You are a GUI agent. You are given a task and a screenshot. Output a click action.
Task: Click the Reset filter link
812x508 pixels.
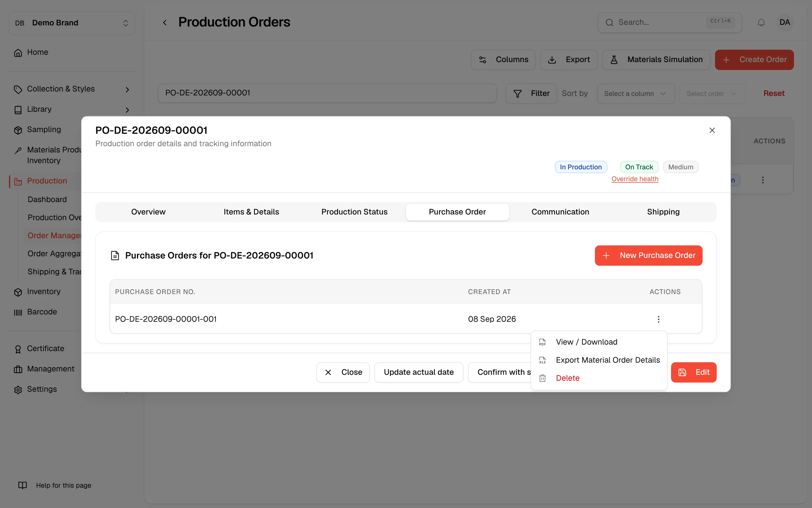coord(774,94)
